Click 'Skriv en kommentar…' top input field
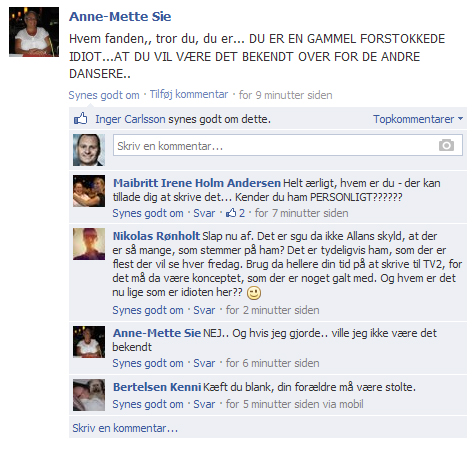 (288, 145)
